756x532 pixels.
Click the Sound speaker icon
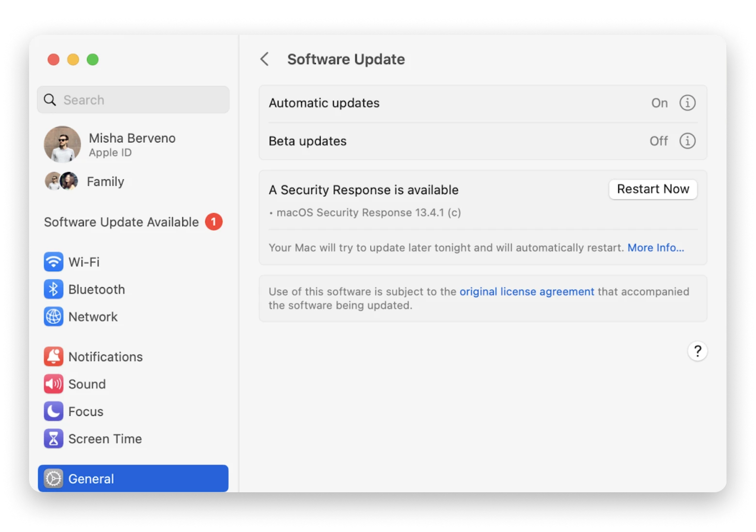click(x=53, y=384)
